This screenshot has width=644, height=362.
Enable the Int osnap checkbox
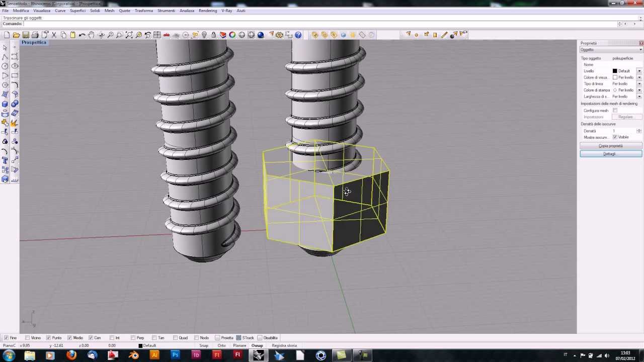coord(112,338)
